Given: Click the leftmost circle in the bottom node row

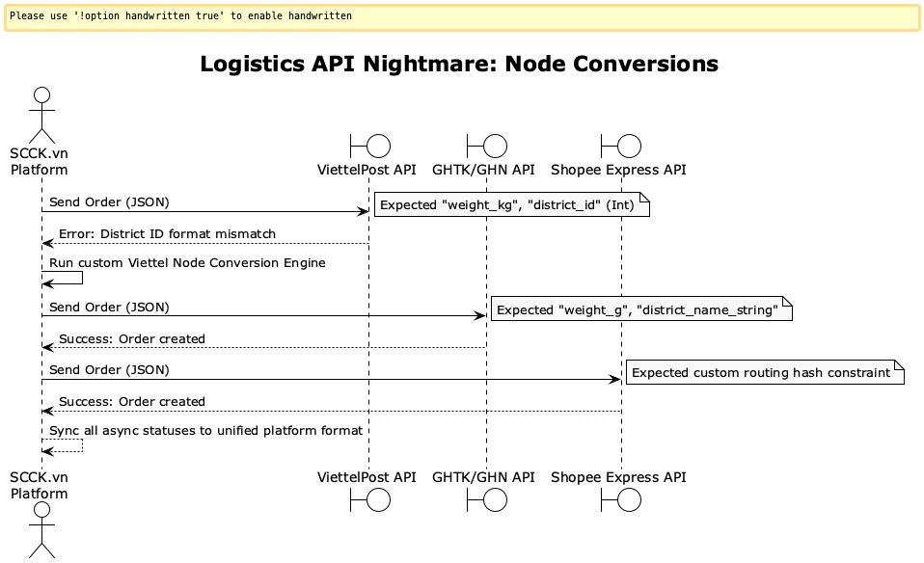Looking at the screenshot, I should pyautogui.click(x=378, y=499).
